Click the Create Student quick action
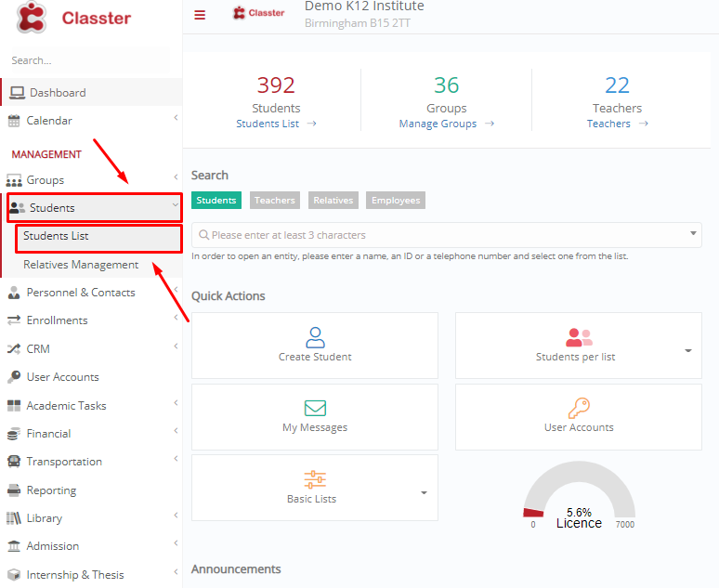The width and height of the screenshot is (719, 588). pos(315,346)
